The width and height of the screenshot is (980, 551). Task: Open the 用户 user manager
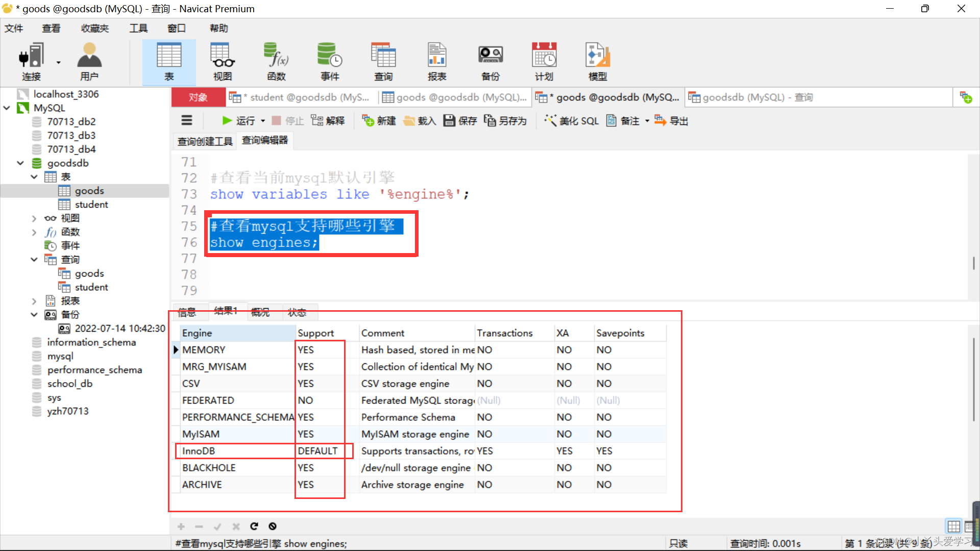[x=89, y=62]
